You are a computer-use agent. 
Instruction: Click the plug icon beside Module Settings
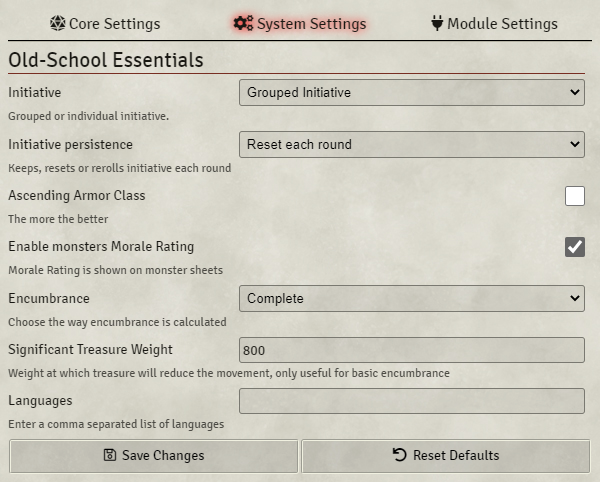(437, 23)
